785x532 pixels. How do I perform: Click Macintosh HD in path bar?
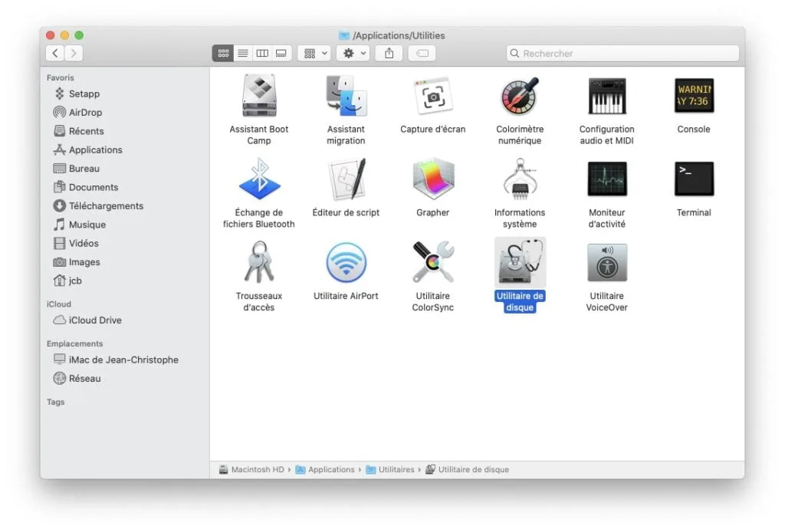(x=251, y=469)
